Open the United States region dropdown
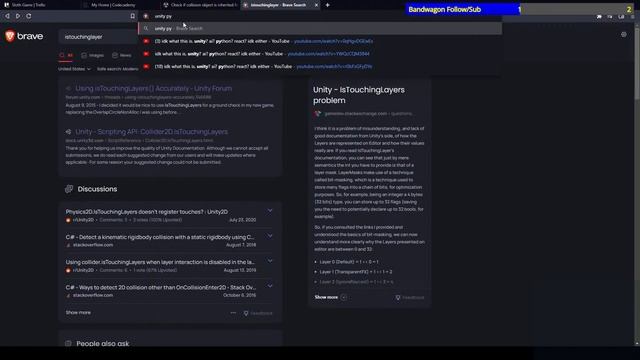This screenshot has width=640, height=360. coord(74,69)
